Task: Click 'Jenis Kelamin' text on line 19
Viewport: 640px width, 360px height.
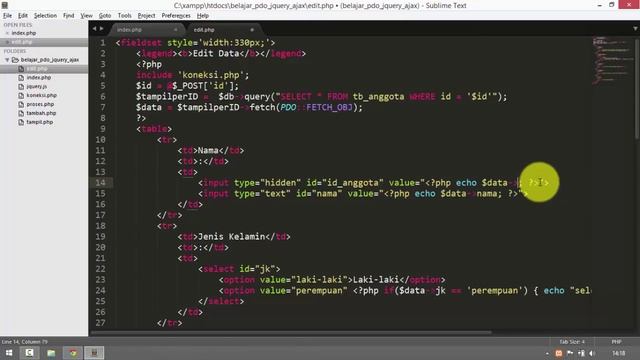Action: pos(231,237)
